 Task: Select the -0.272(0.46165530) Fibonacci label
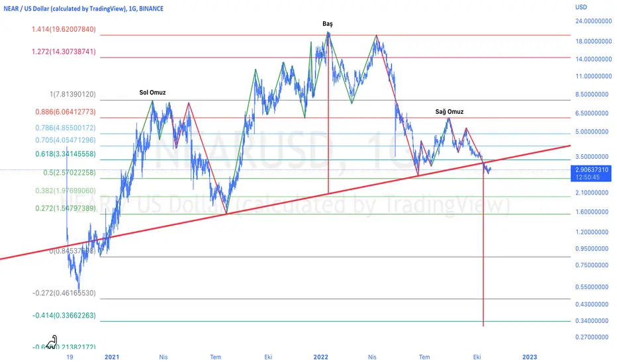pos(64,293)
